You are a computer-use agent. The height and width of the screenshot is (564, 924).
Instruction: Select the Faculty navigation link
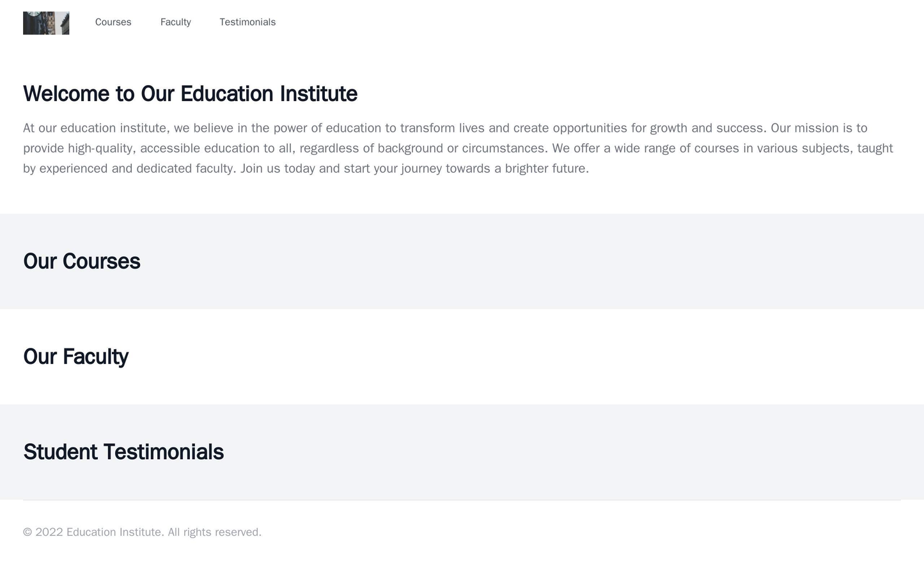point(176,21)
